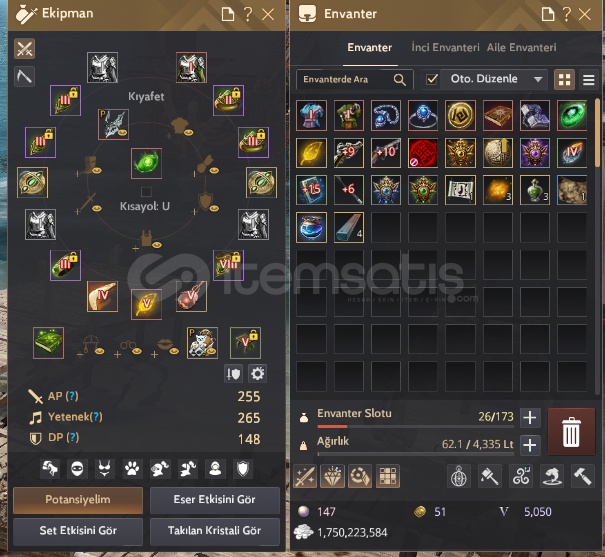Open the Aile Envanteri tab
This screenshot has width=605, height=557.
522,47
